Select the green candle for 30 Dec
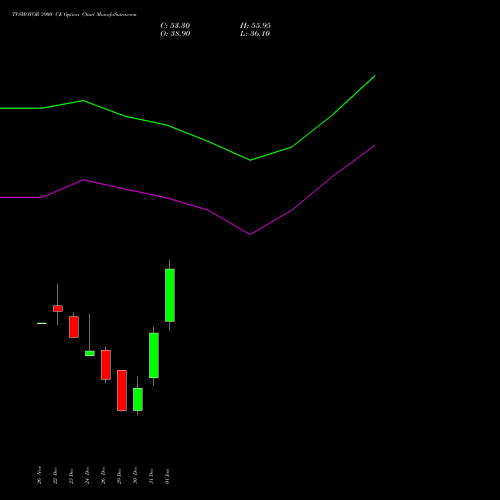The height and width of the screenshot is (500, 500). pos(138,399)
